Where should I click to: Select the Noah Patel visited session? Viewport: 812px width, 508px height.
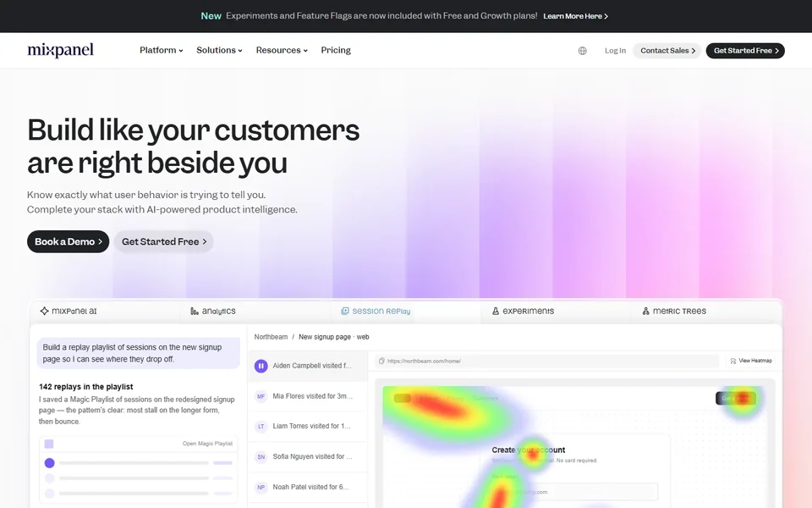pyautogui.click(x=308, y=488)
